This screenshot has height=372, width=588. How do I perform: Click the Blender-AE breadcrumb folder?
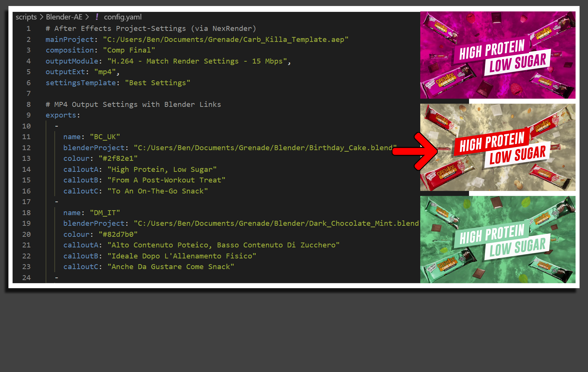(x=64, y=17)
